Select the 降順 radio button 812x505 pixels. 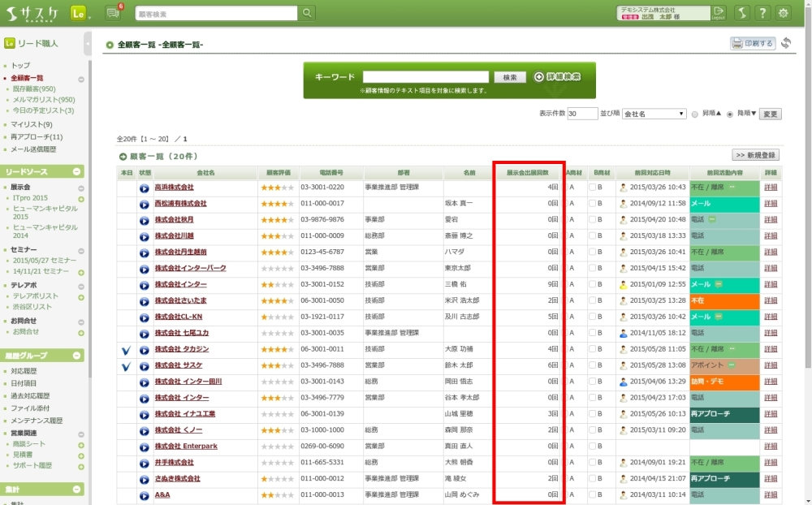click(730, 114)
